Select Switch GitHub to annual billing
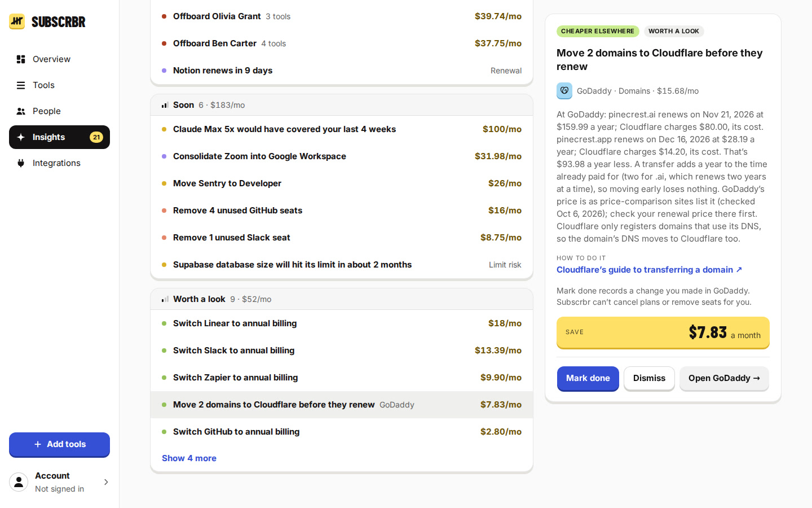The width and height of the screenshot is (812, 508). (342, 432)
